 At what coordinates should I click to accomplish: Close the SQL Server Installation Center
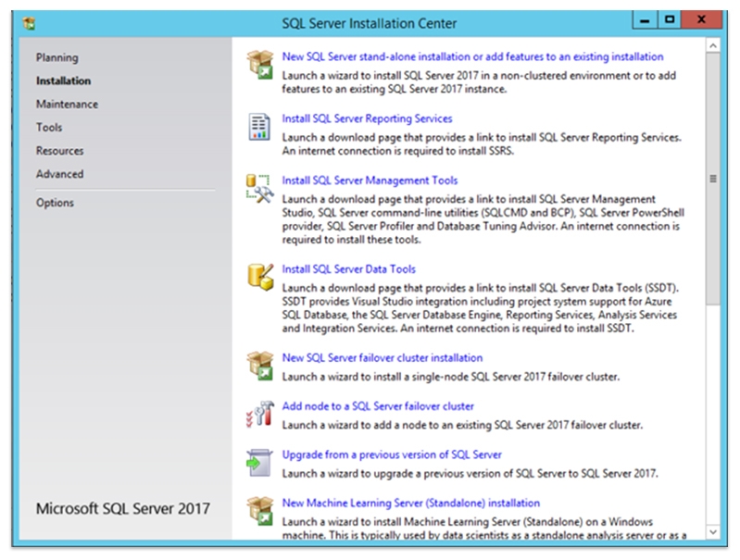[702, 19]
